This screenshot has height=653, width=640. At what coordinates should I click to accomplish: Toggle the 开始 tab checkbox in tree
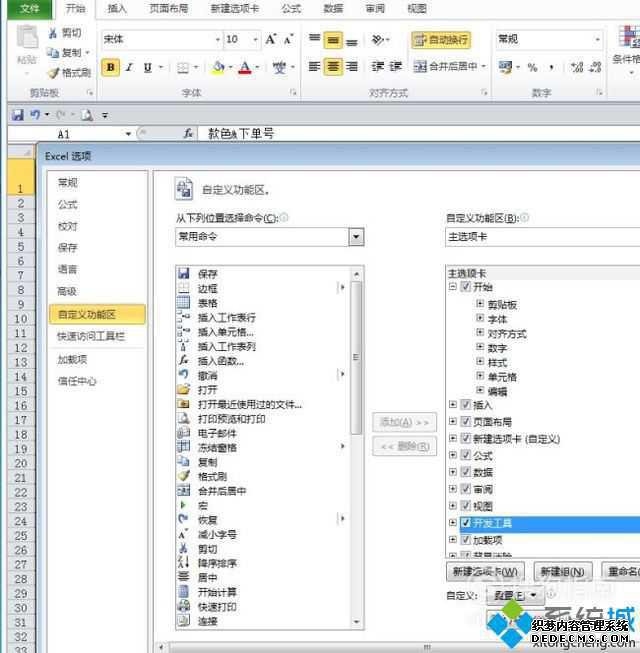click(x=466, y=287)
